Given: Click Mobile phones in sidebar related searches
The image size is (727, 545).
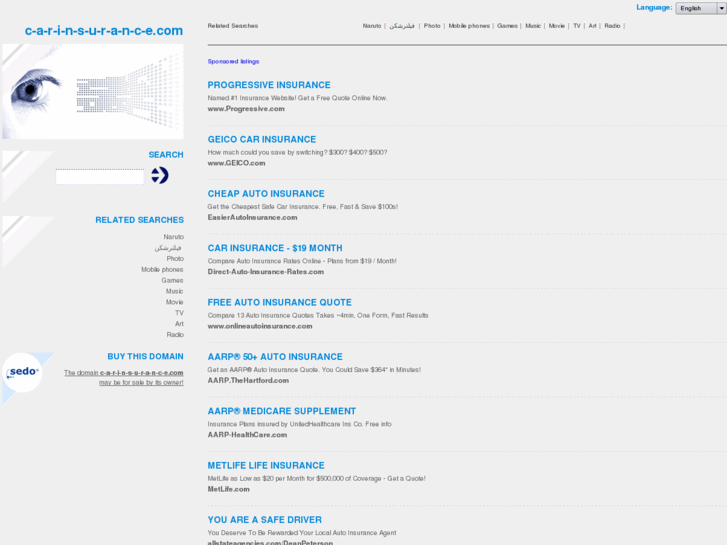Looking at the screenshot, I should (x=162, y=269).
